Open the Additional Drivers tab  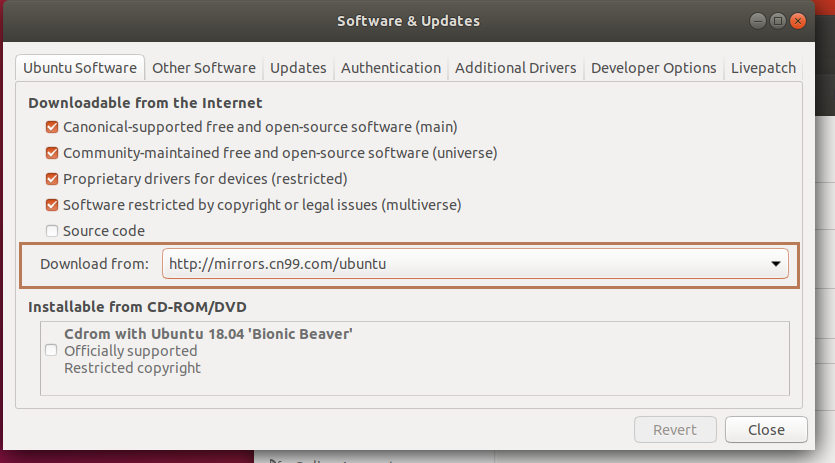click(515, 68)
